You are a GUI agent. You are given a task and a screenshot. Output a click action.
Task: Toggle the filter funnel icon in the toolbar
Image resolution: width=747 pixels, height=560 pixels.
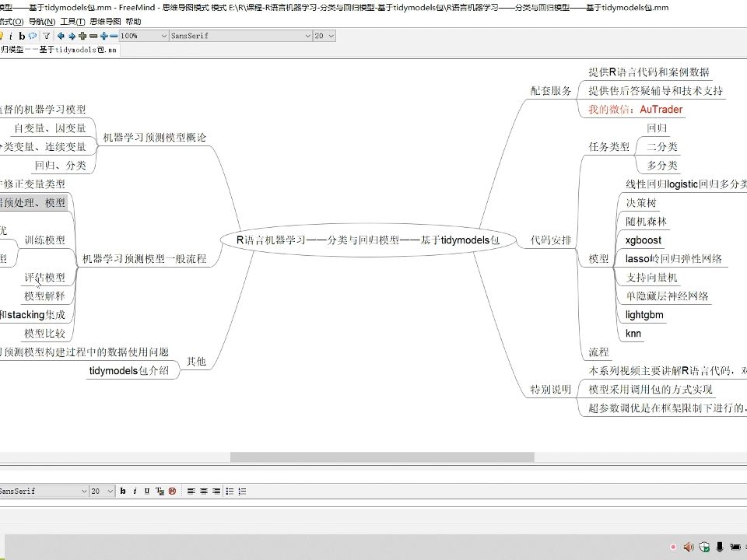pos(45,36)
